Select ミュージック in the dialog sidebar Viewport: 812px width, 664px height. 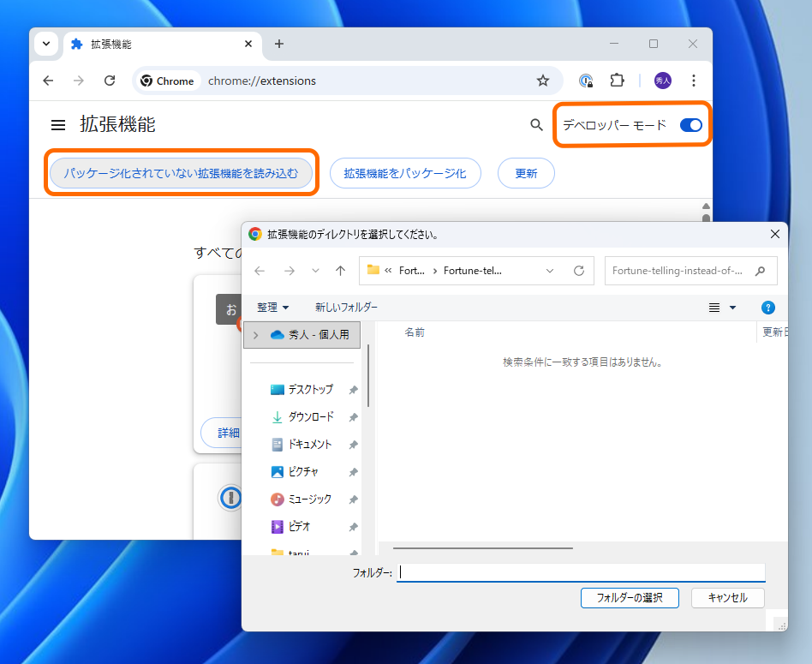point(309,499)
